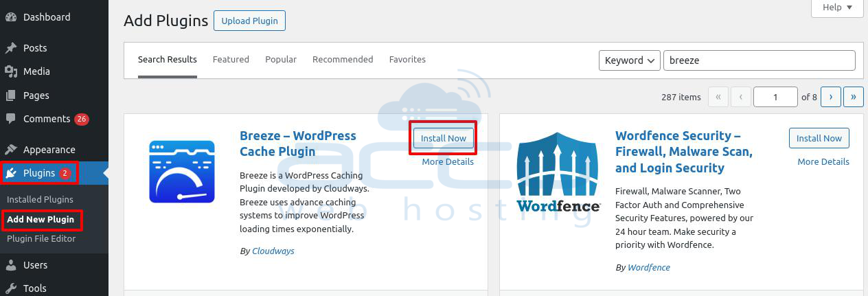The height and width of the screenshot is (296, 868).
Task: Switch to the Favorites tab
Action: point(407,60)
